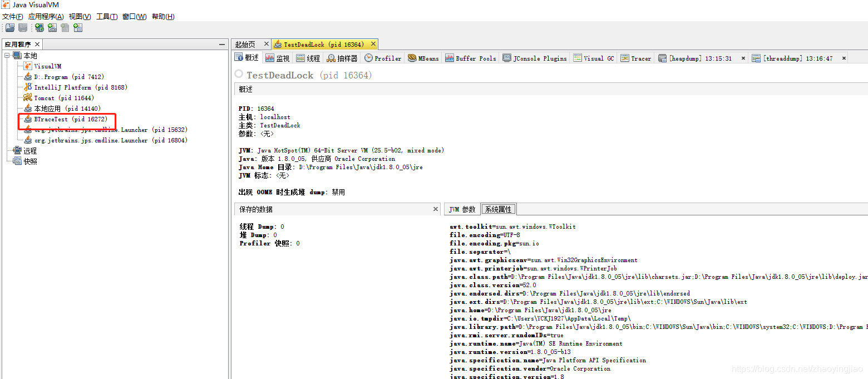This screenshot has height=379, width=868.
Task: Open the 视图(V) menu
Action: click(80, 17)
